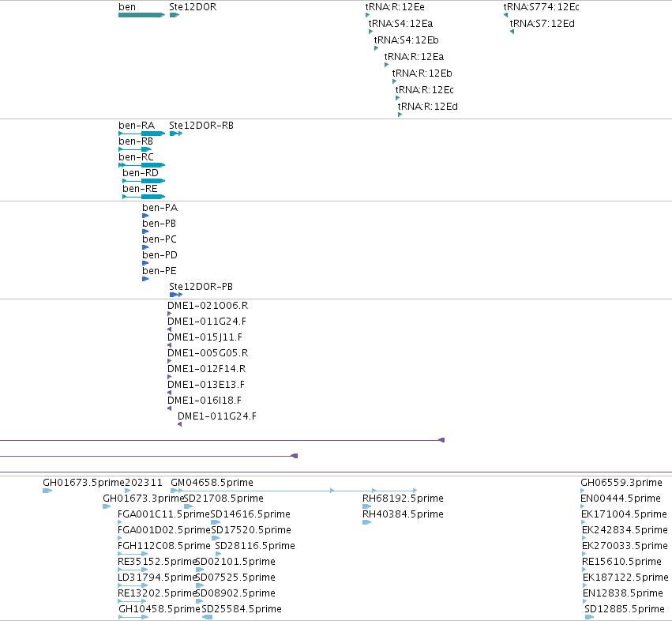Click EN00444.5prime EST label
Viewport: 672px width, 621px height.
pos(621,499)
